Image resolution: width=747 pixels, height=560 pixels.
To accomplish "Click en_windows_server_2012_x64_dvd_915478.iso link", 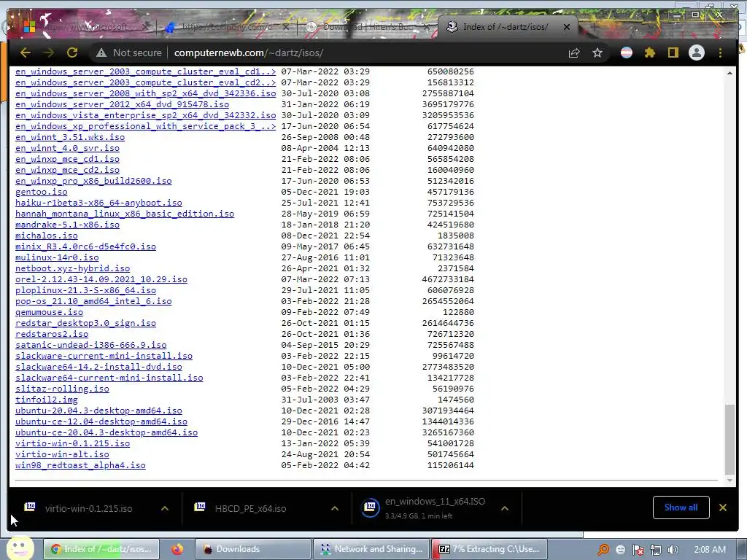I will click(122, 104).
